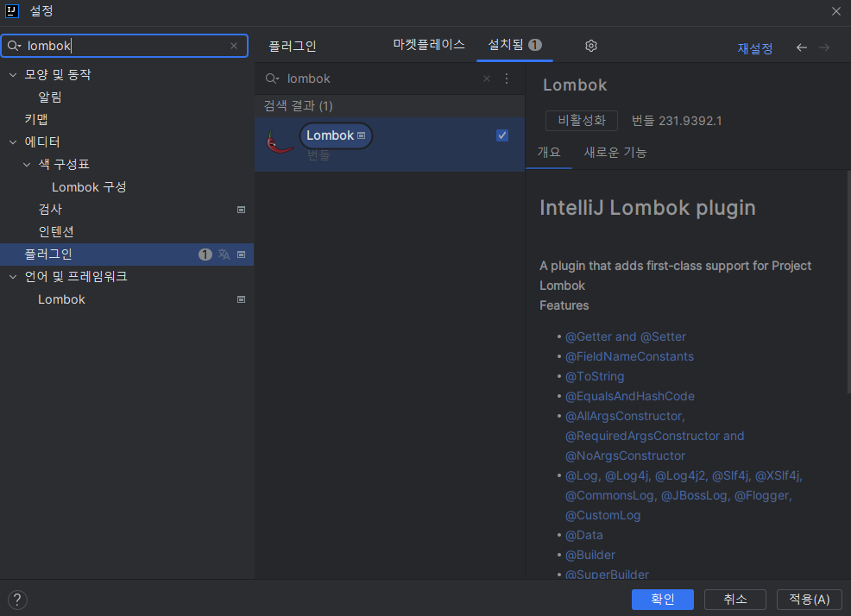Image resolution: width=851 pixels, height=616 pixels.
Task: Click the bundled icon next to Lombok name
Action: [x=362, y=135]
